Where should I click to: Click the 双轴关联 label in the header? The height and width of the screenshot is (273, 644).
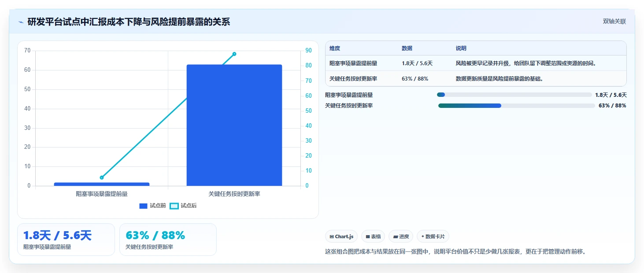pyautogui.click(x=614, y=22)
